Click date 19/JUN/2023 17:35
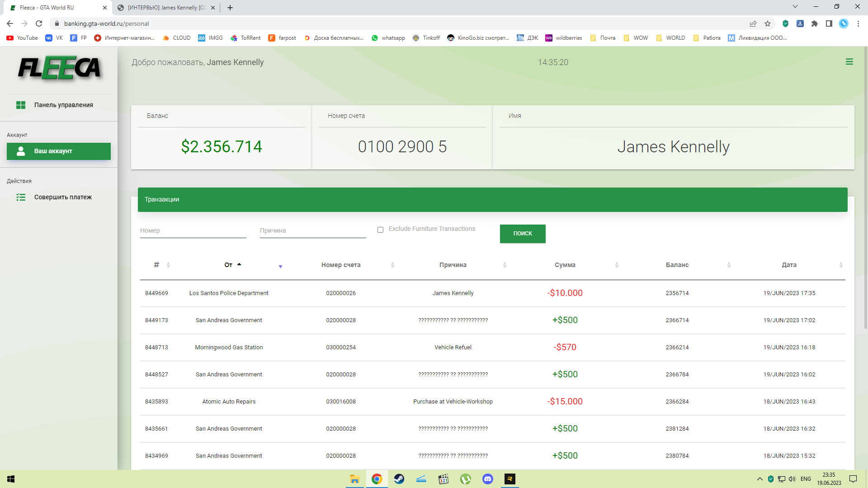The height and width of the screenshot is (488, 868). point(789,293)
